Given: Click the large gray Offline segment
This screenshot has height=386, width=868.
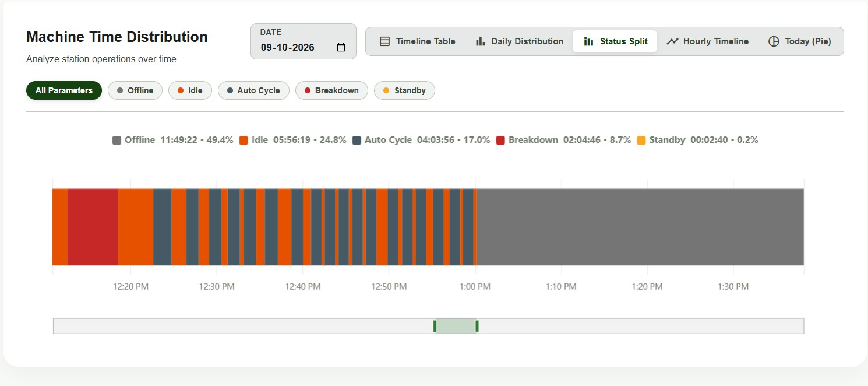Looking at the screenshot, I should tap(640, 227).
